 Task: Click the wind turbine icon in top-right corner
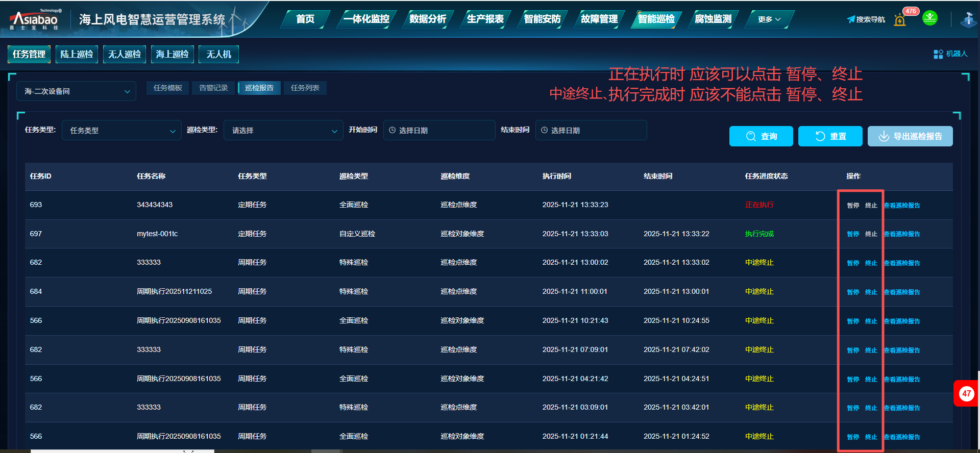pos(968,19)
